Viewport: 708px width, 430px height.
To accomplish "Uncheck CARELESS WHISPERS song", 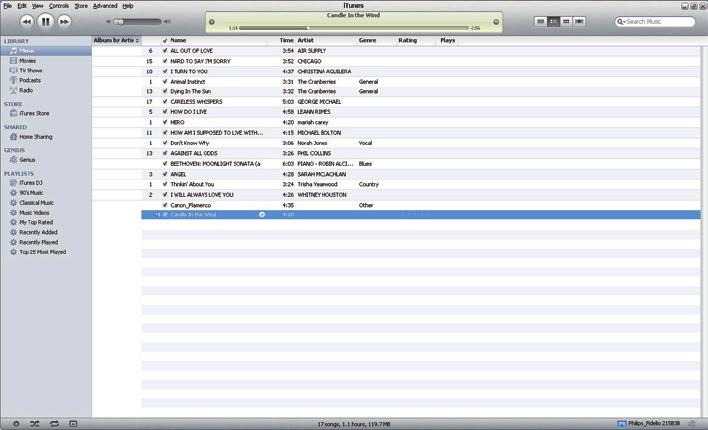I will point(165,102).
